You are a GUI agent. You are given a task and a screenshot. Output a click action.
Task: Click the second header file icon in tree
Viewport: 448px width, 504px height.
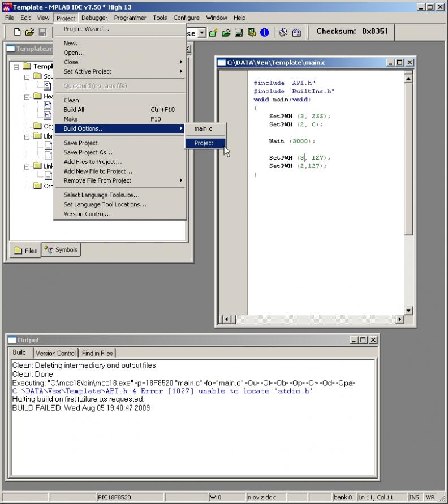(48, 115)
